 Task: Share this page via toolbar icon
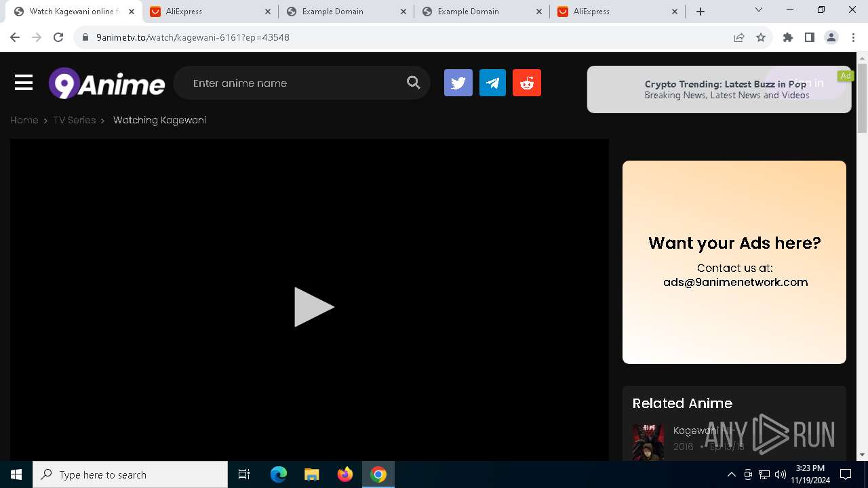point(739,37)
